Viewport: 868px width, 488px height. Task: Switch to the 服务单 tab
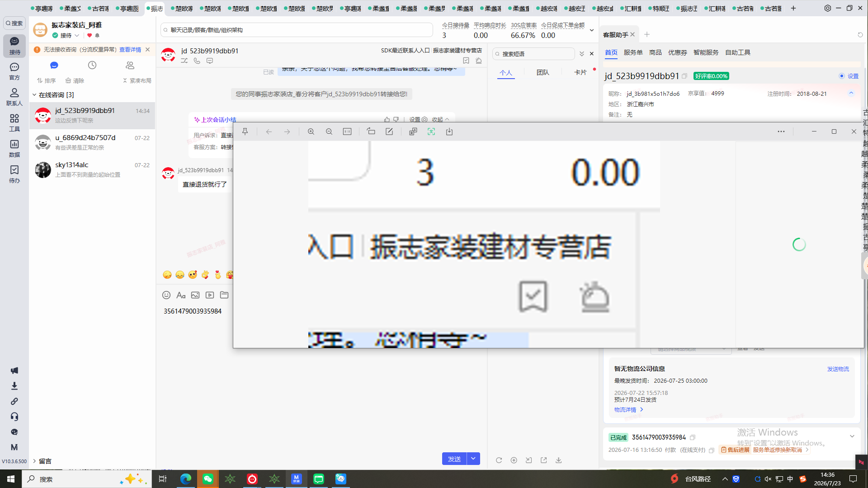(633, 52)
